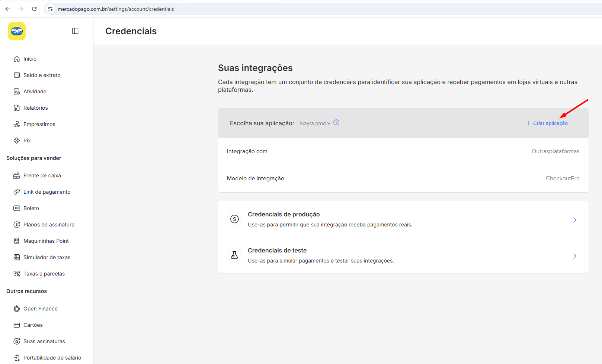Select Empréstimos in sidebar
602x364 pixels.
(39, 124)
